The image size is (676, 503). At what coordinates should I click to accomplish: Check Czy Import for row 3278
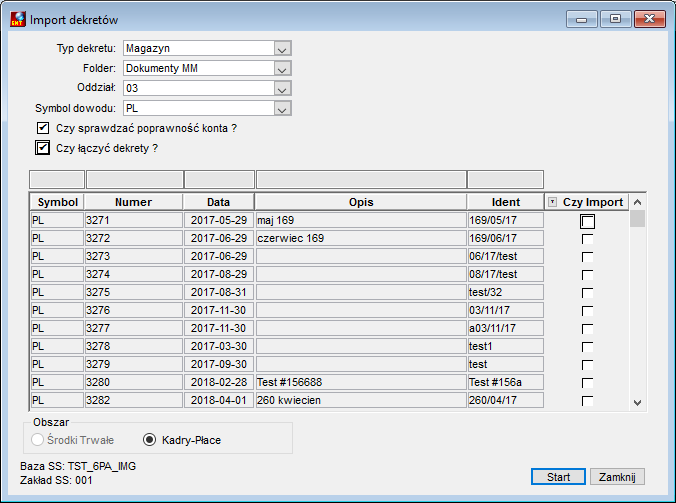(x=587, y=347)
